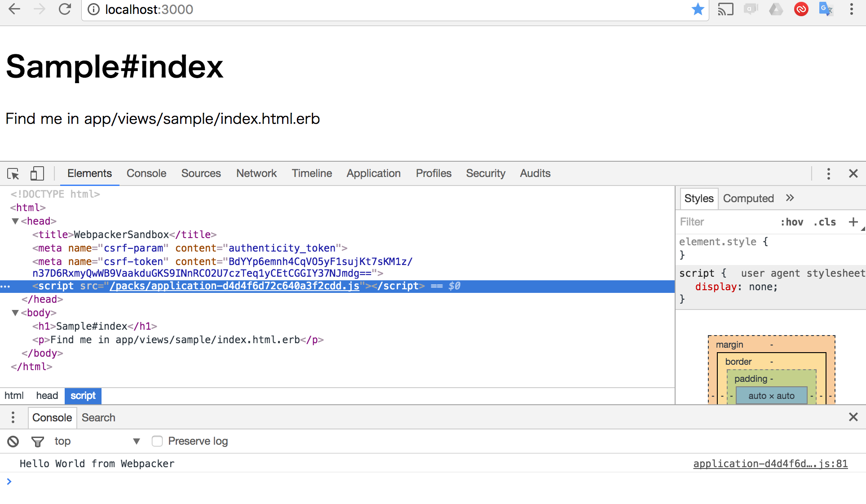Viewport: 866px width, 504px height.
Task: Enable the Preserve log checkbox
Action: [x=157, y=441]
